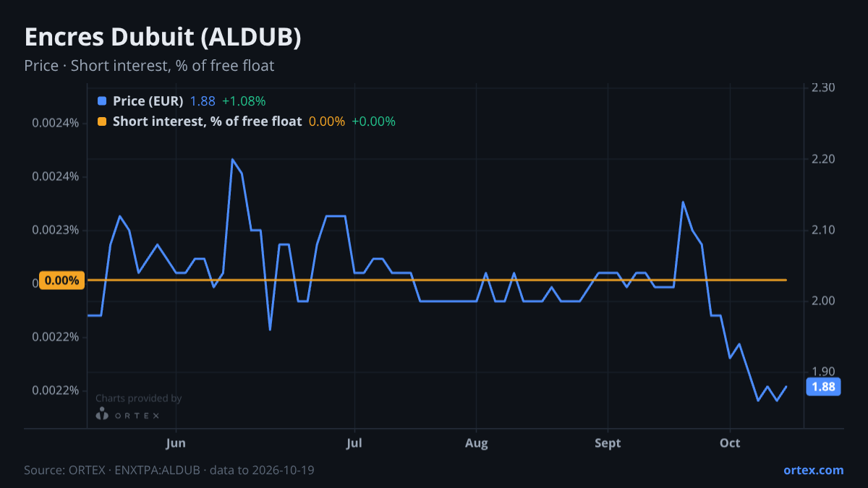Click the +0.00% short interest change value
This screenshot has height=488, width=868.
(373, 121)
